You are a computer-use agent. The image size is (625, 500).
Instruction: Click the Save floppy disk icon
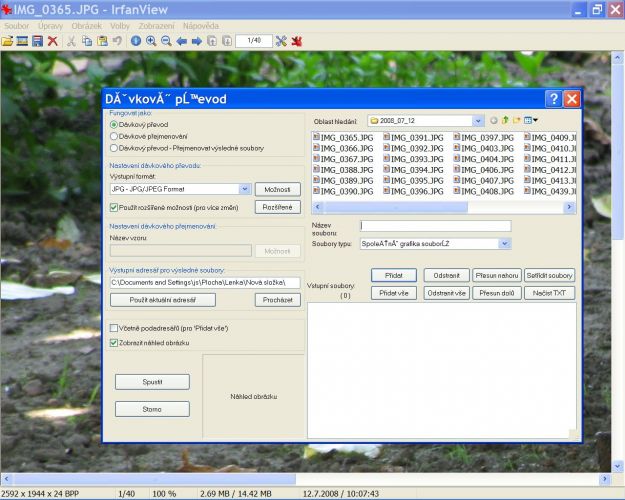click(x=37, y=41)
